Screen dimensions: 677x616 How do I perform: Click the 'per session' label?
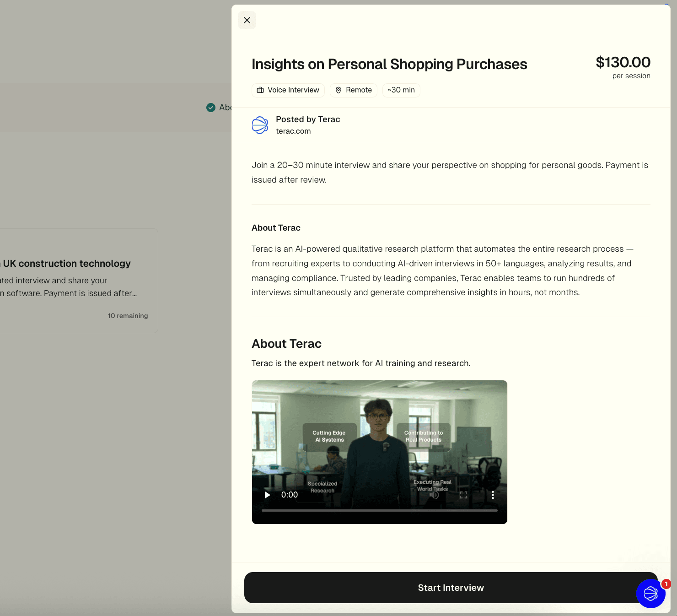tap(631, 76)
